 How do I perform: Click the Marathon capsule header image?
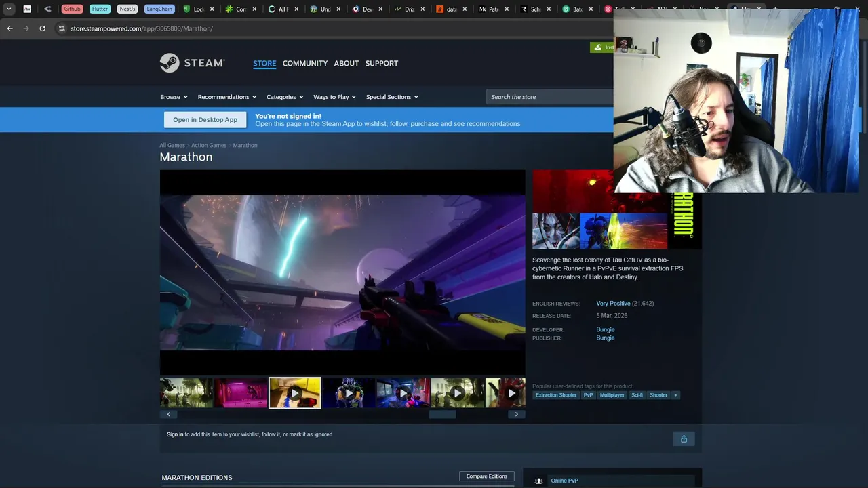point(617,210)
